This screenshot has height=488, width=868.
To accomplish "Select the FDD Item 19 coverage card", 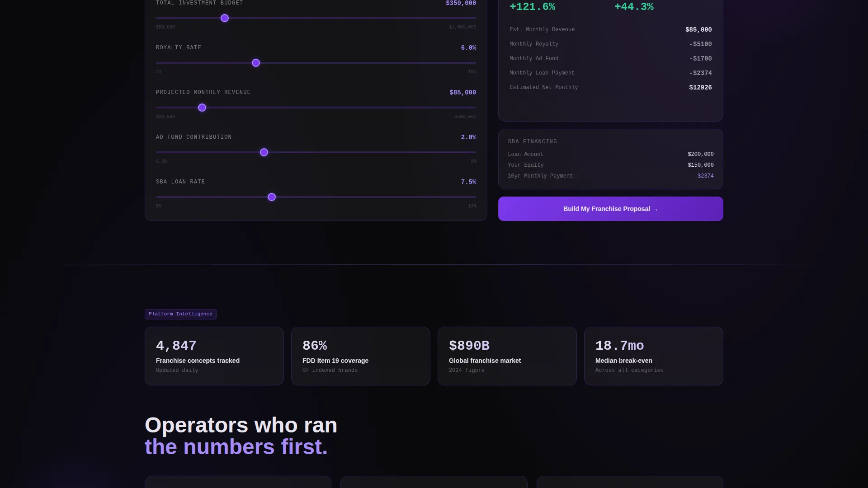I will [361, 356].
